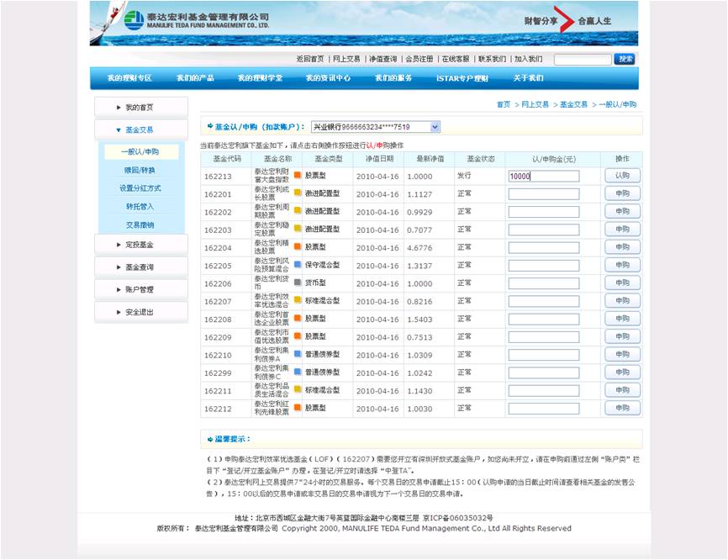Click the 申购 button for fund 162203
The width and height of the screenshot is (728, 560).
click(623, 229)
